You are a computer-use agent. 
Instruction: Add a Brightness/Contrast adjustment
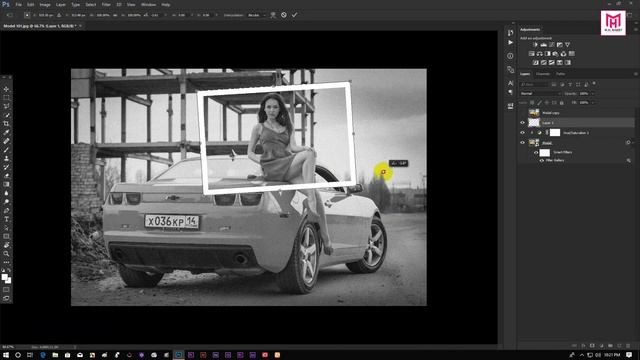click(x=536, y=44)
